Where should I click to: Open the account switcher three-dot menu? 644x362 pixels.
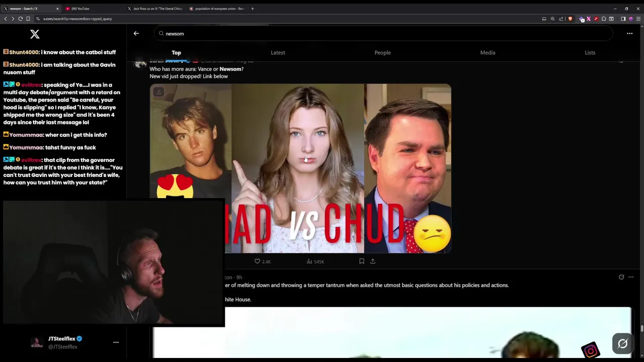coord(116,342)
